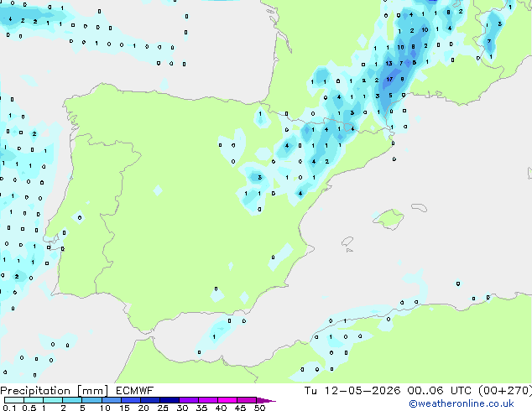
Task: Select the 15–20 mm legend swatch
Action: 130,400
